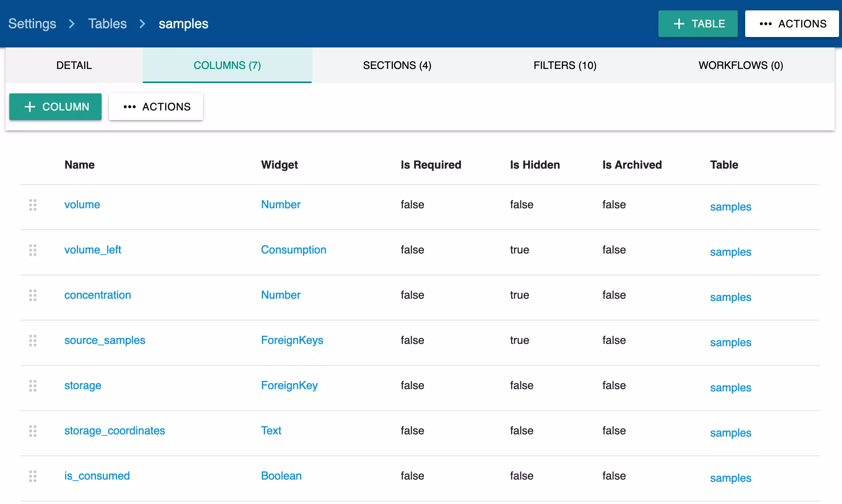
Task: Click the drag handle for the storage row
Action: [33, 386]
